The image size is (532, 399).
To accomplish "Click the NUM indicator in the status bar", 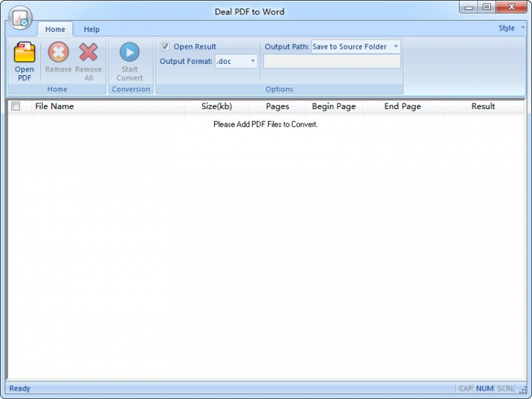I will tap(484, 388).
